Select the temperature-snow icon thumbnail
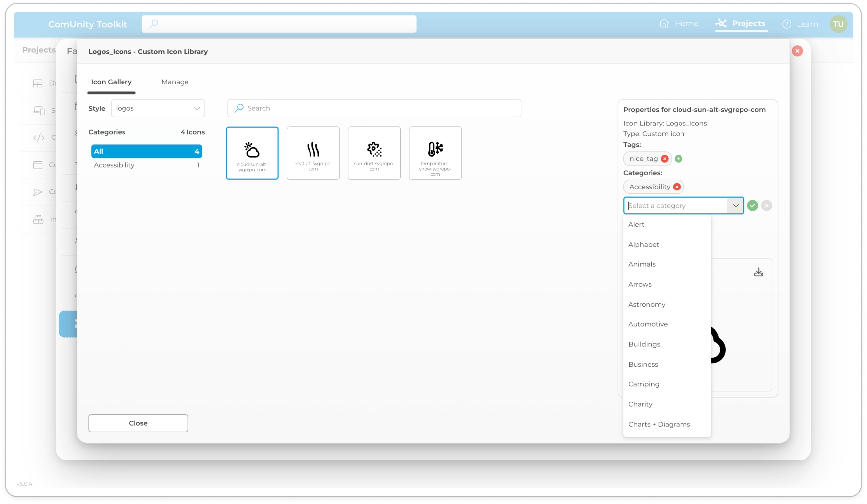The width and height of the screenshot is (867, 504). coord(435,153)
